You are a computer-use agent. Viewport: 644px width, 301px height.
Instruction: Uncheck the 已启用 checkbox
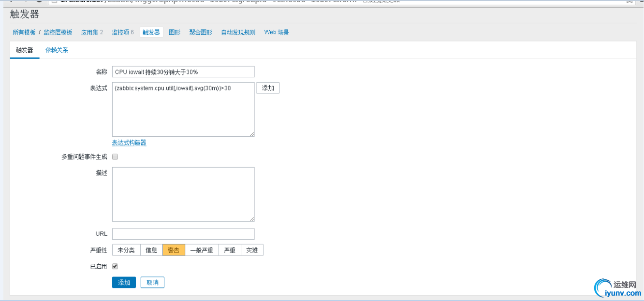[x=115, y=266]
